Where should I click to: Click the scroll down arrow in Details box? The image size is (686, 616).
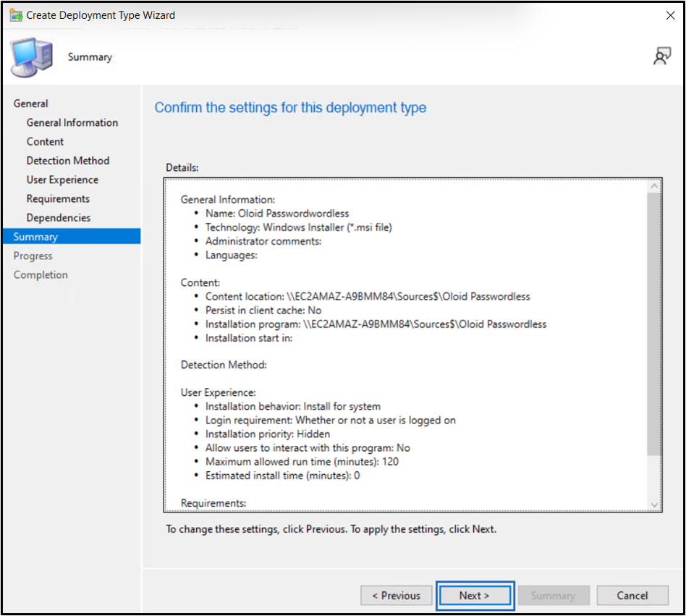pyautogui.click(x=654, y=505)
